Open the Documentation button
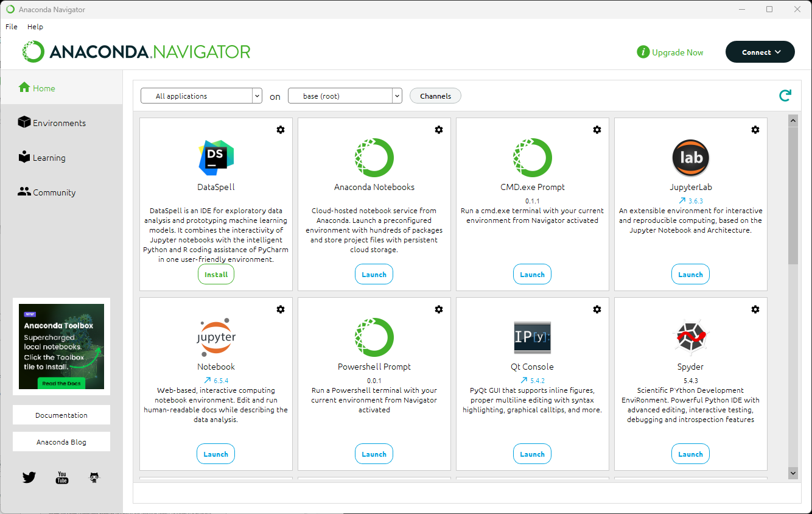The height and width of the screenshot is (514, 812). click(61, 415)
